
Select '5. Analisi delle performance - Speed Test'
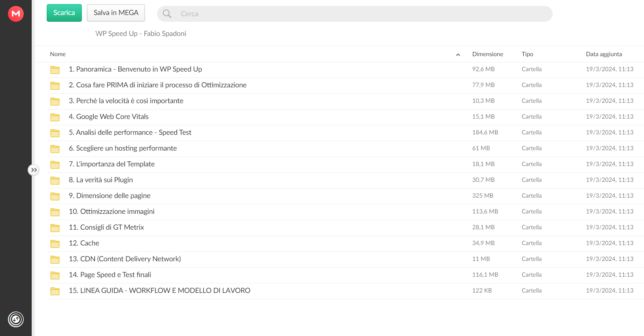click(x=130, y=132)
